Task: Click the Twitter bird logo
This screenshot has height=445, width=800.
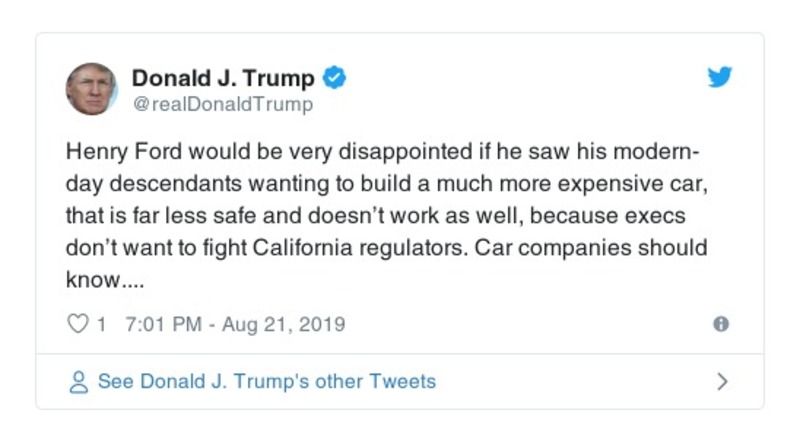Action: 720,77
